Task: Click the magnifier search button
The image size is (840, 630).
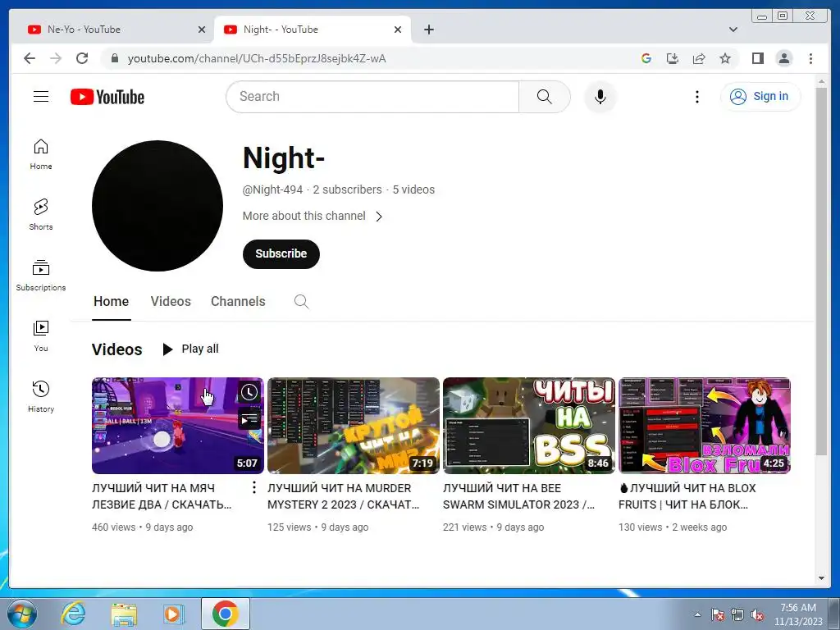Action: pyautogui.click(x=545, y=97)
